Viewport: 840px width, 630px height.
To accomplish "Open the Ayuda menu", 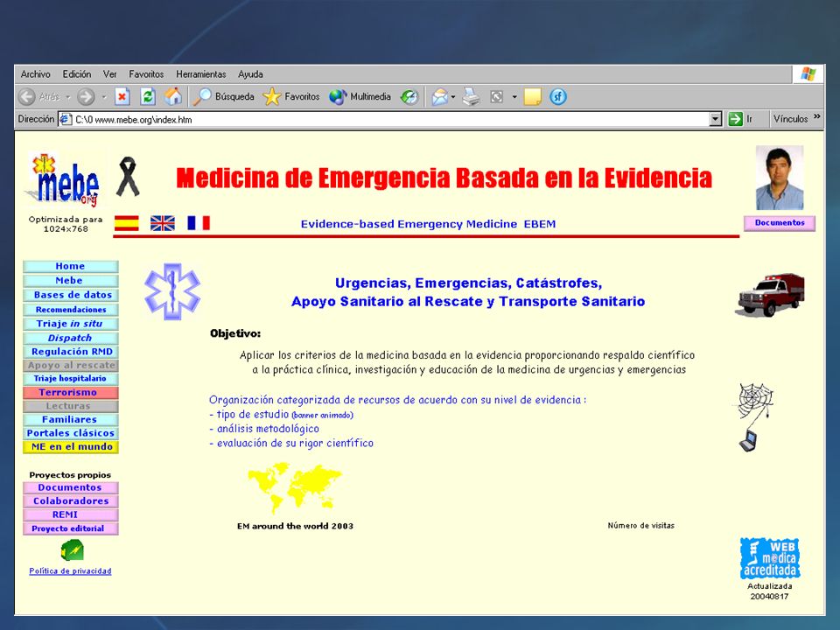I will tap(250, 74).
